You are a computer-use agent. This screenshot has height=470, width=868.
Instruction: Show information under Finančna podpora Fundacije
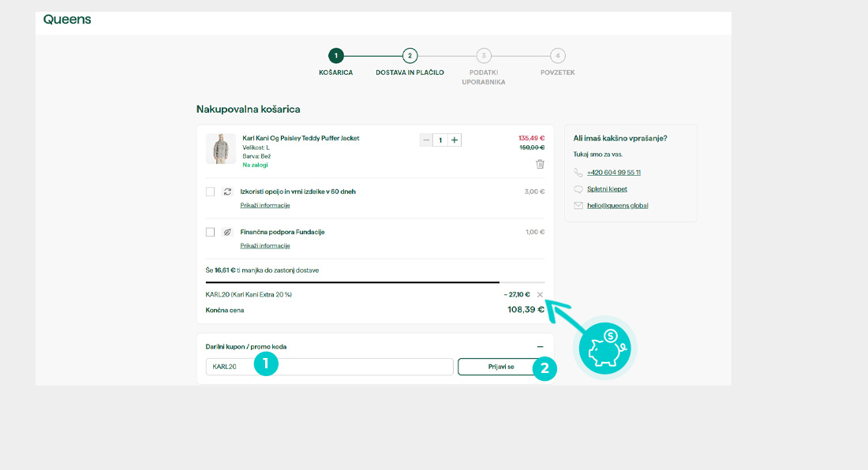coord(265,246)
